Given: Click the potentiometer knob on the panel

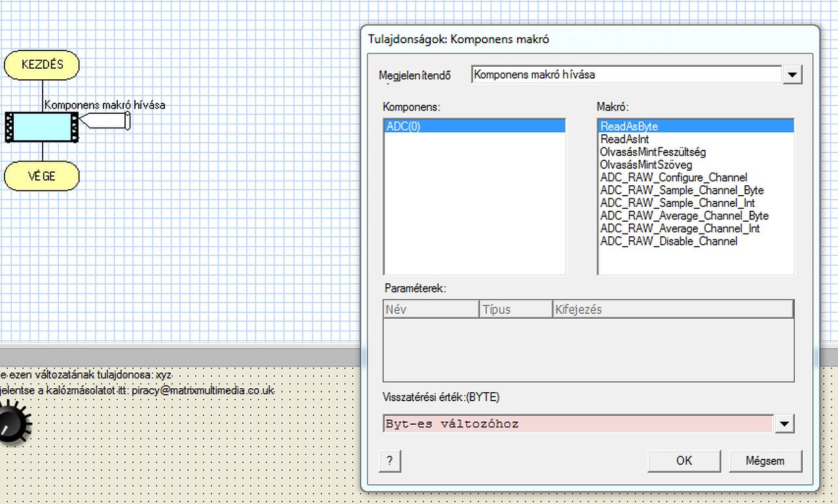Looking at the screenshot, I should [14, 424].
